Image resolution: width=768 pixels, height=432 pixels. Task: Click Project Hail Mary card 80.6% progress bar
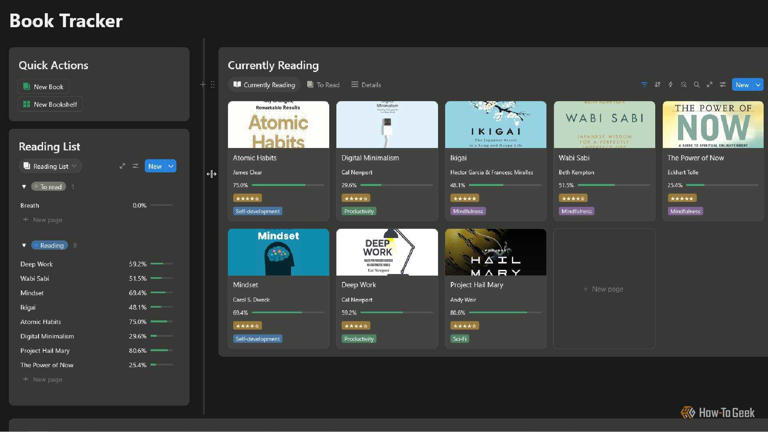click(x=505, y=312)
